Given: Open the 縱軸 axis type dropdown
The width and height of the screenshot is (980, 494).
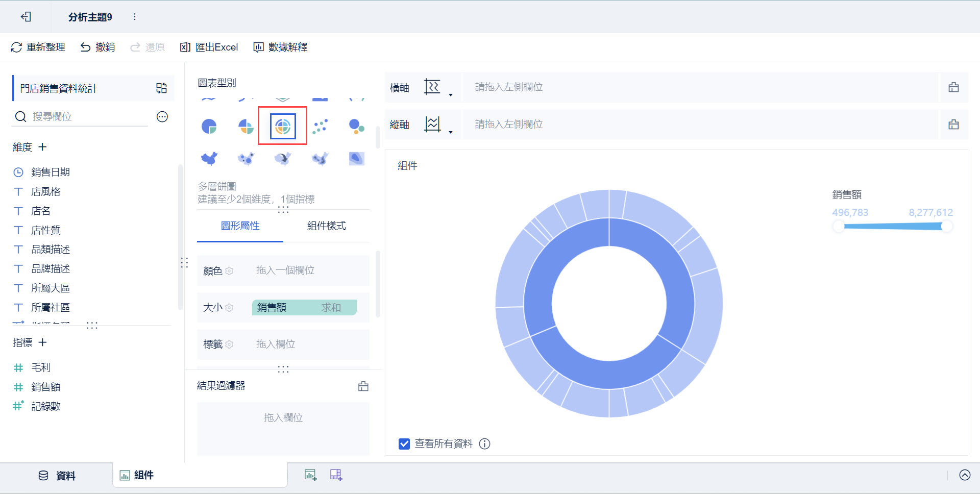Looking at the screenshot, I should [x=438, y=125].
